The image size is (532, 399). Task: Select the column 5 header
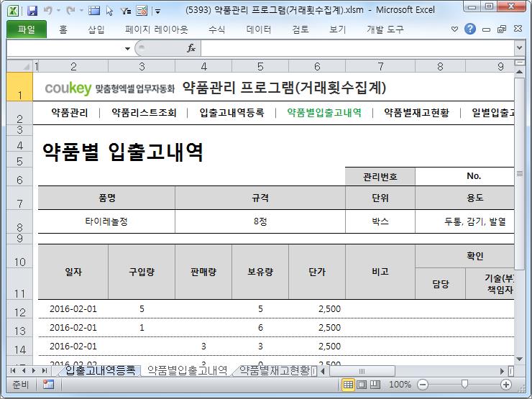pyautogui.click(x=260, y=66)
